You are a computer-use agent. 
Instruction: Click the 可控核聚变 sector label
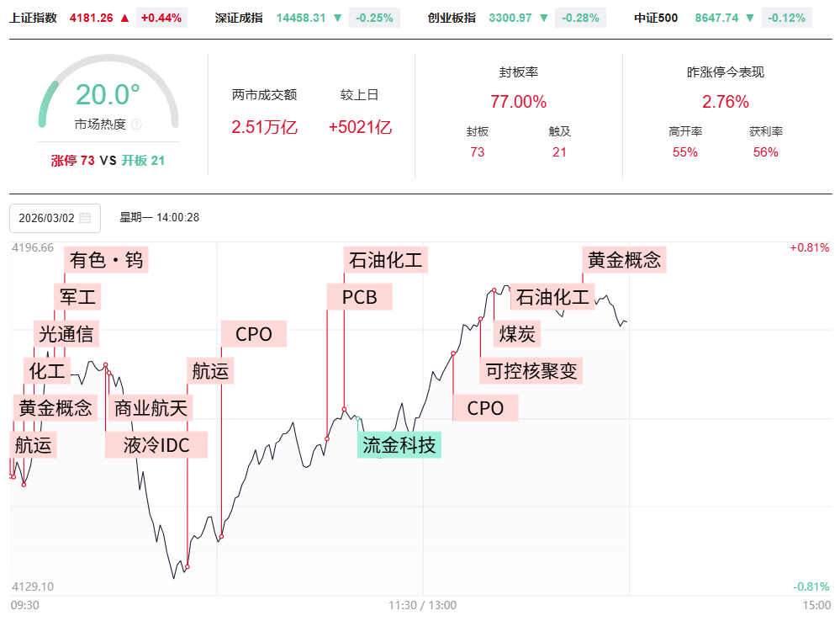pyautogui.click(x=531, y=370)
